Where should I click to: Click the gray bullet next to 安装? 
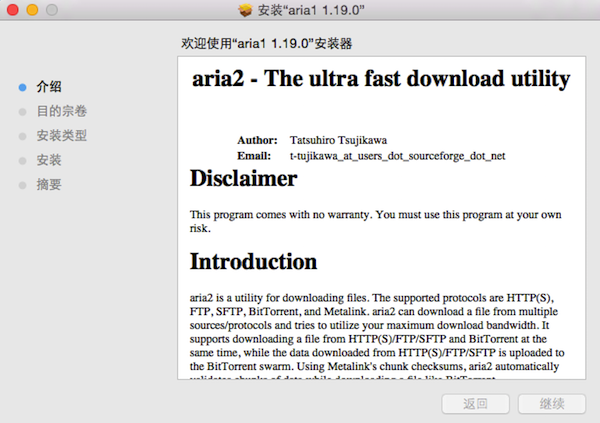coord(23,161)
